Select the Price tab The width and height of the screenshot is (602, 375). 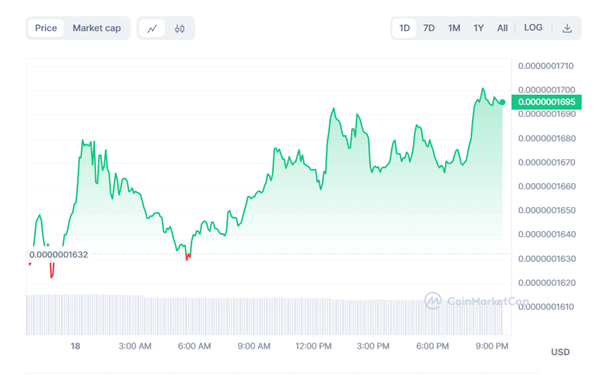[x=46, y=28]
